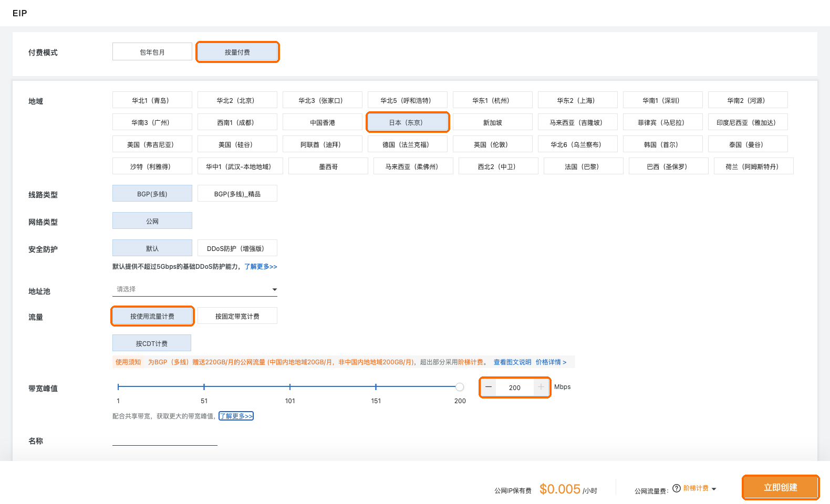The width and height of the screenshot is (830, 504).
Task: Choose the 沙特（利雅得）region
Action: tap(152, 166)
